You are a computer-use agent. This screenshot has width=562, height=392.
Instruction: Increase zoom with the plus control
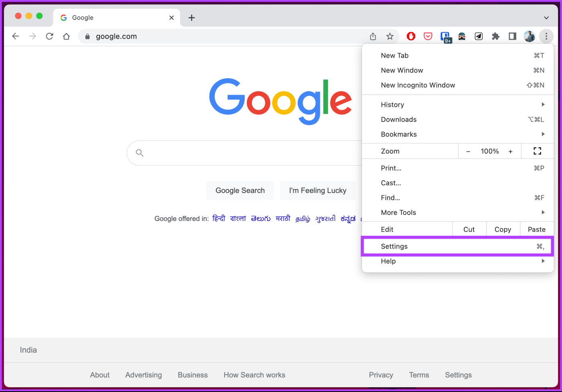[x=510, y=151]
